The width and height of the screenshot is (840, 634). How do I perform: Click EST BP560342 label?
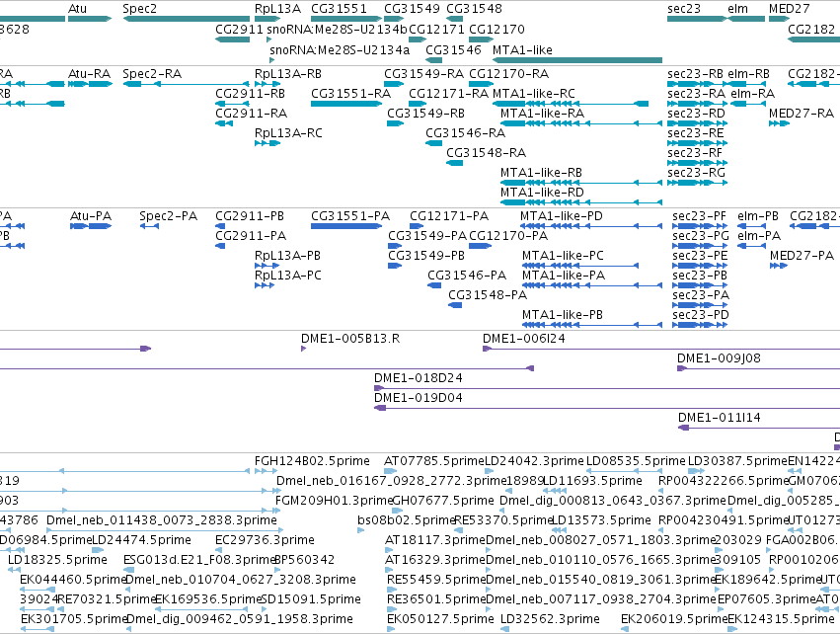click(304, 560)
